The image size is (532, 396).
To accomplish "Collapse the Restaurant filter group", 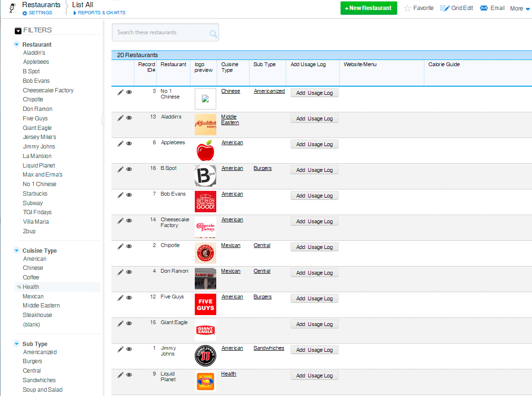I will click(x=17, y=45).
